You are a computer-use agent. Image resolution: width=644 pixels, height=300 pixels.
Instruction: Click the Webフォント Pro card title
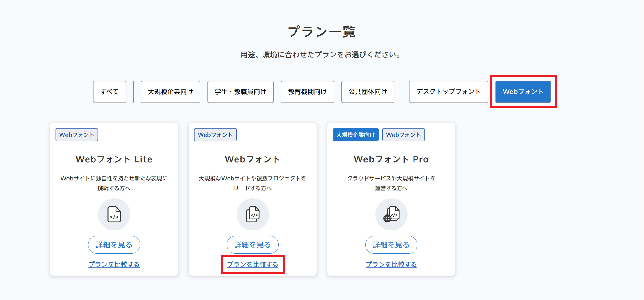(391, 159)
